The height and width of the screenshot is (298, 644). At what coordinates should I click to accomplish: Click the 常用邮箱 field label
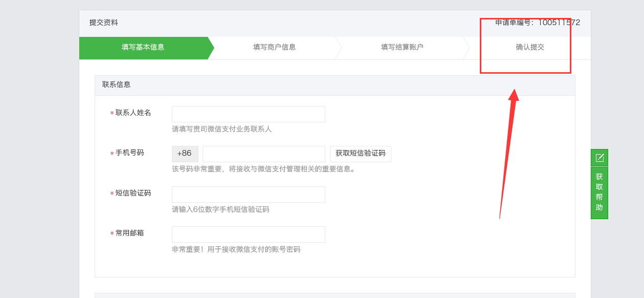coord(129,233)
